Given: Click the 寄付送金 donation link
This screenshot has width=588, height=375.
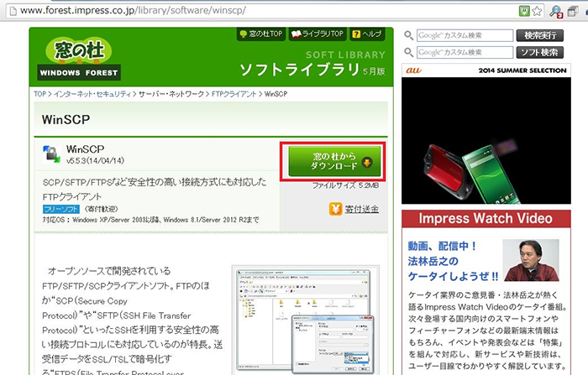Looking at the screenshot, I should click(362, 208).
